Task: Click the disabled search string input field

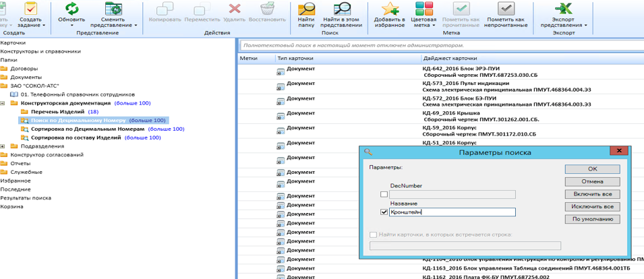Action: click(x=465, y=246)
